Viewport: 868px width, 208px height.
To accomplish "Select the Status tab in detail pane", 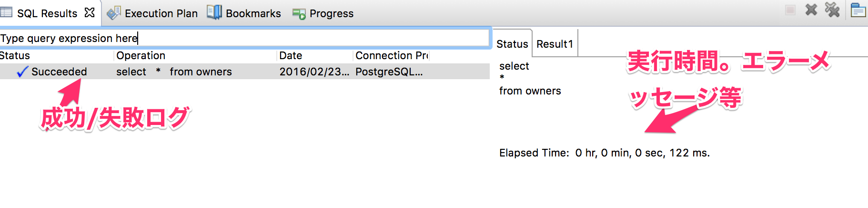I will pyautogui.click(x=512, y=44).
